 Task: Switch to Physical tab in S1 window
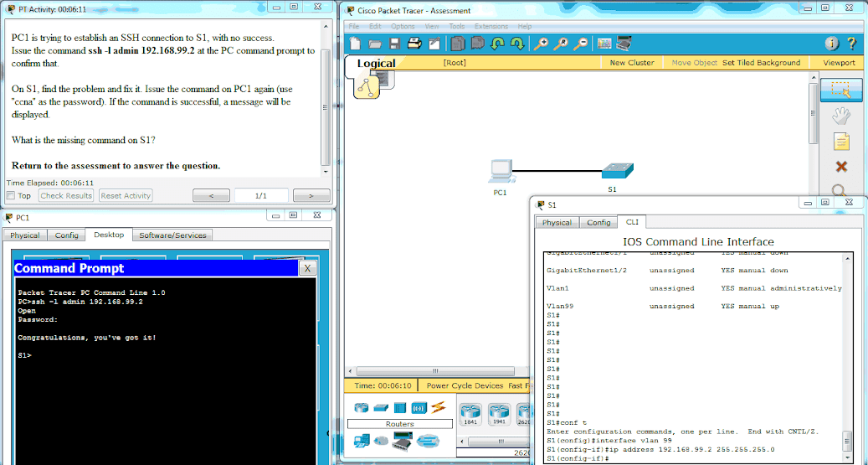557,222
